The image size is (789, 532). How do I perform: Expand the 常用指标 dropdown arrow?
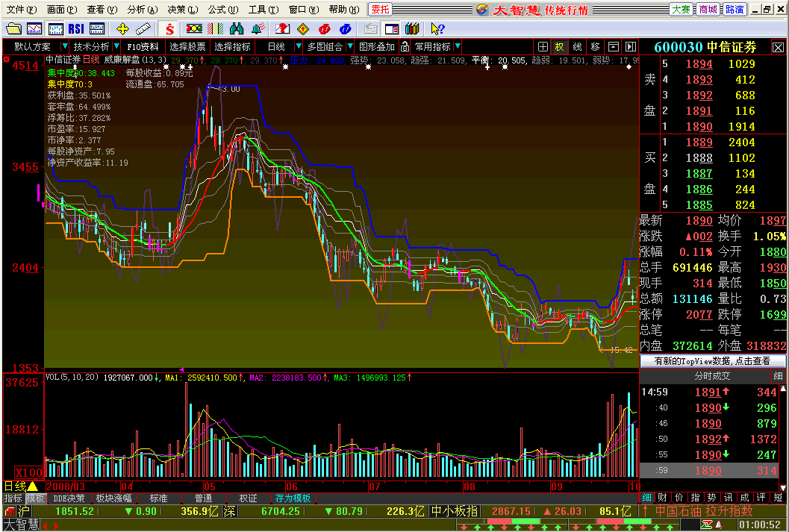click(457, 47)
